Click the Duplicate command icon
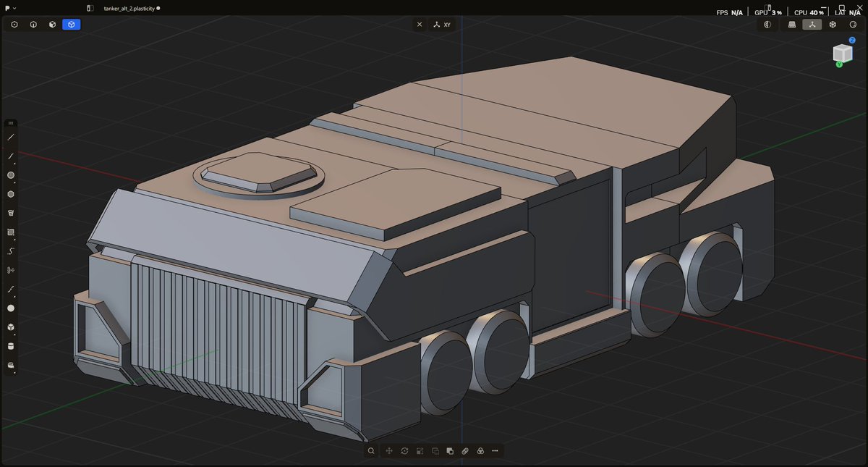868x467 pixels. [435, 450]
